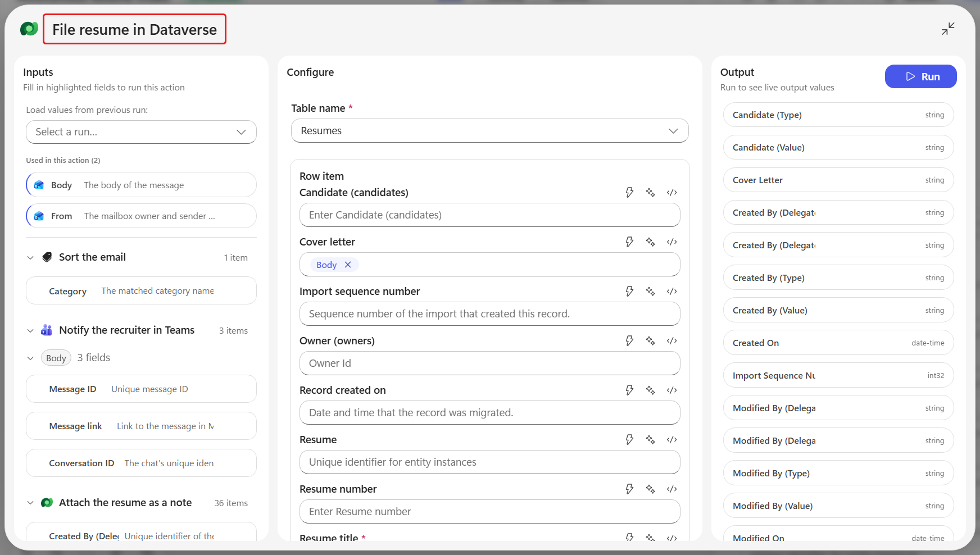Open code expression for Candidate (candidates)

click(672, 193)
